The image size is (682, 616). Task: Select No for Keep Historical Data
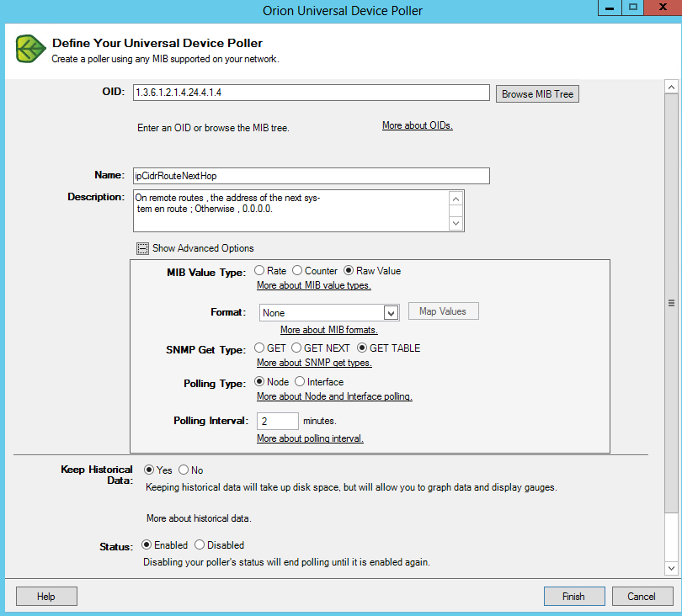pyautogui.click(x=184, y=470)
